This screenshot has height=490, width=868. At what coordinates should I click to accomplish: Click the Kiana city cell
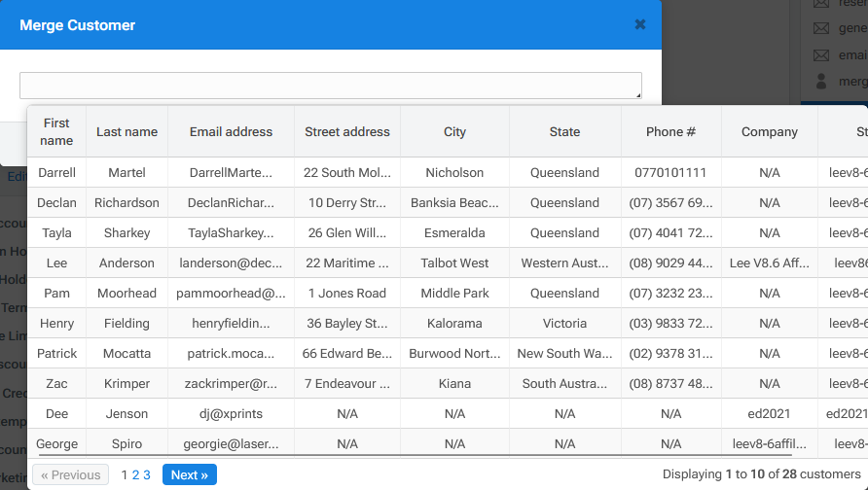[454, 383]
